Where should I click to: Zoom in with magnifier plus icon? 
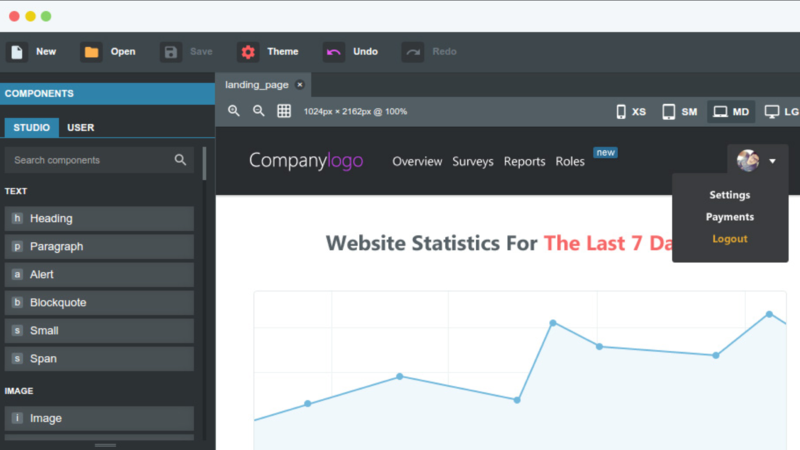234,111
